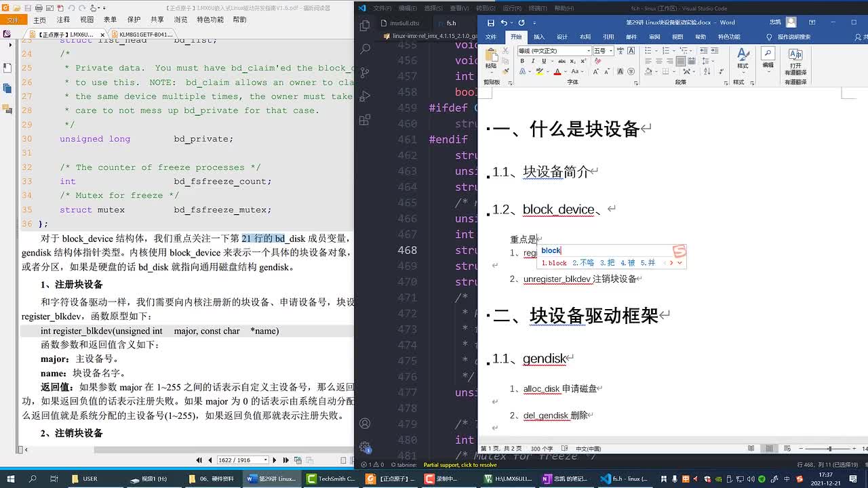
Task: Click 'Partial support, click to resolve' status
Action: (460, 465)
